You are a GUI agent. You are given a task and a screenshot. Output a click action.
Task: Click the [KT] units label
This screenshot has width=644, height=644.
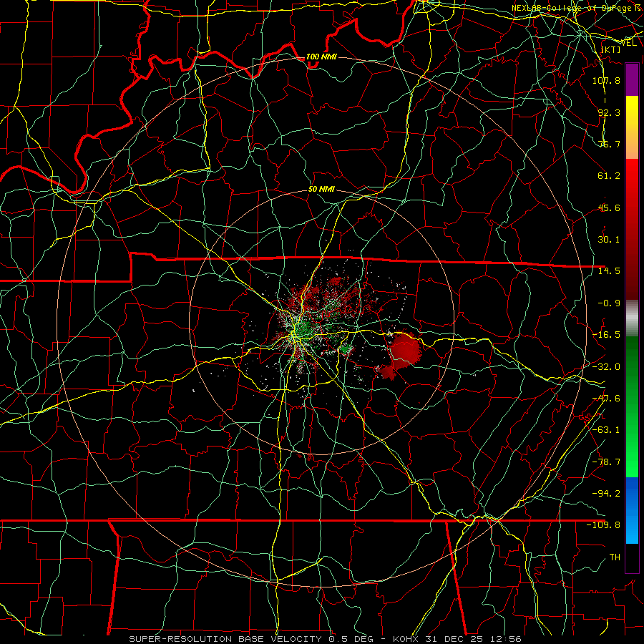click(611, 49)
